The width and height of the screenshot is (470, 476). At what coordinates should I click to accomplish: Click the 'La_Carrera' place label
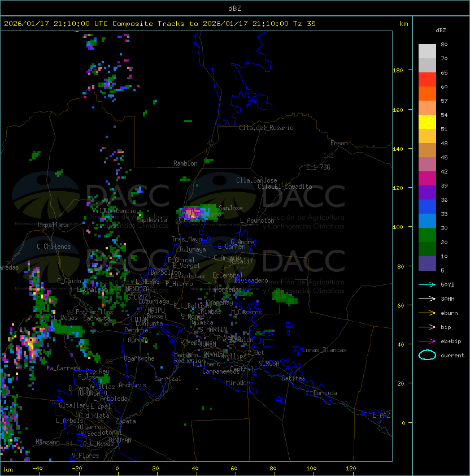63,368
